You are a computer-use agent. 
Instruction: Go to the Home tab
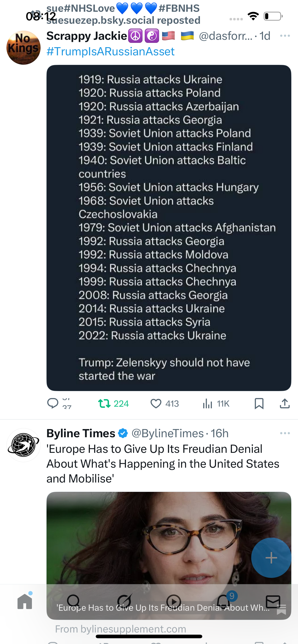pyautogui.click(x=25, y=602)
